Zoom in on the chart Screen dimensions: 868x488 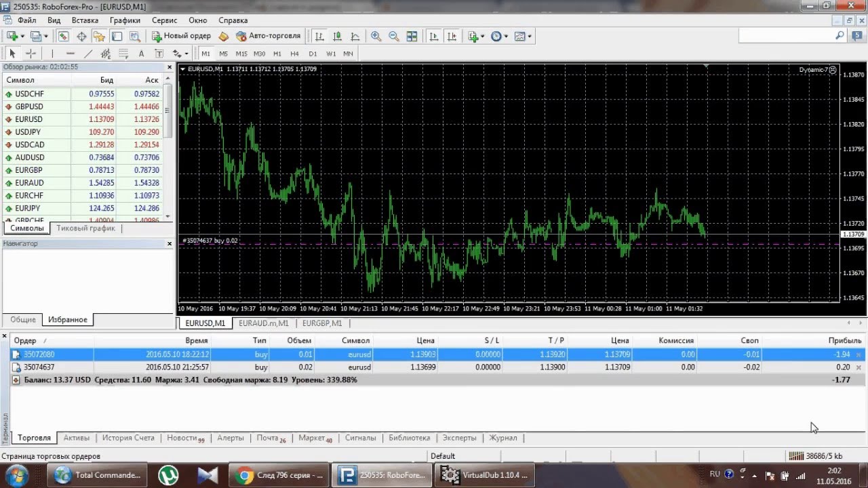coord(376,36)
